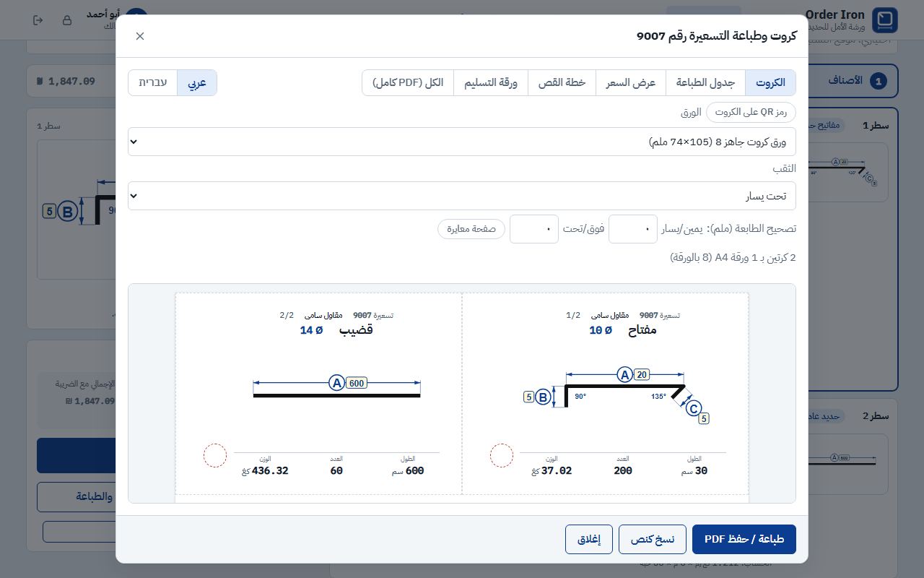This screenshot has height=578, width=924.
Task: Click the text 2 كرتين بـ 1 ورقة A4
Action: [733, 258]
